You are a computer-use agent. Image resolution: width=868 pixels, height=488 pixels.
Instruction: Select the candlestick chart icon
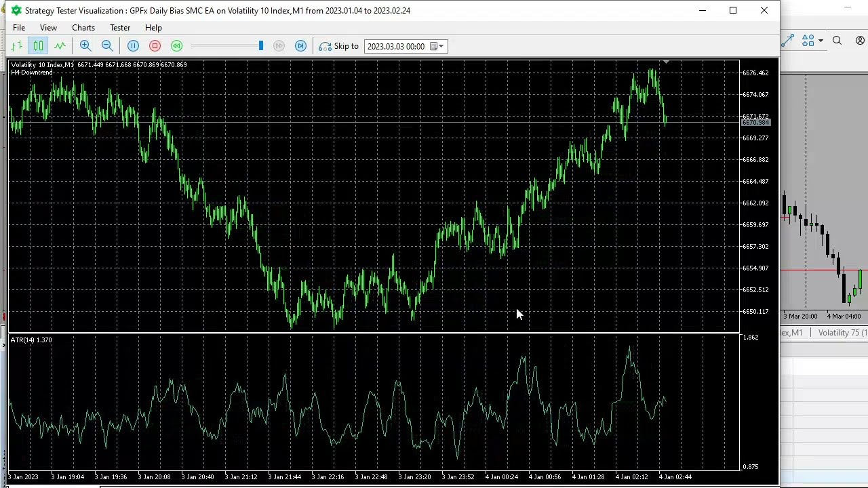pos(38,46)
